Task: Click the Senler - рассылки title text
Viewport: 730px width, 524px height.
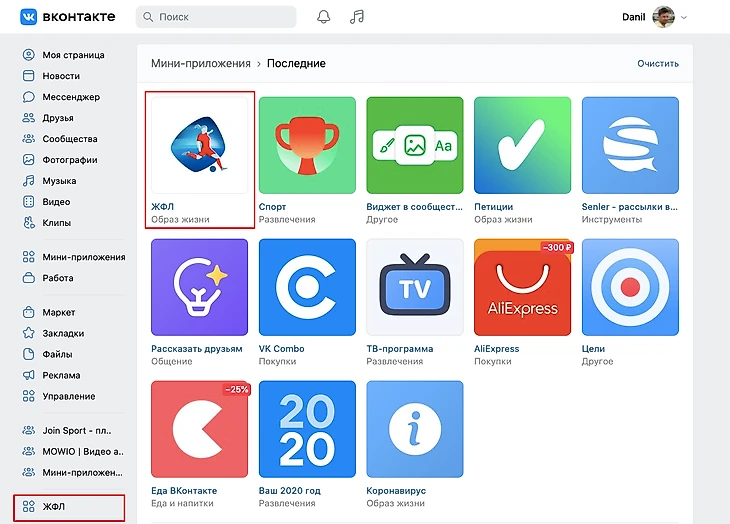Action: click(629, 207)
